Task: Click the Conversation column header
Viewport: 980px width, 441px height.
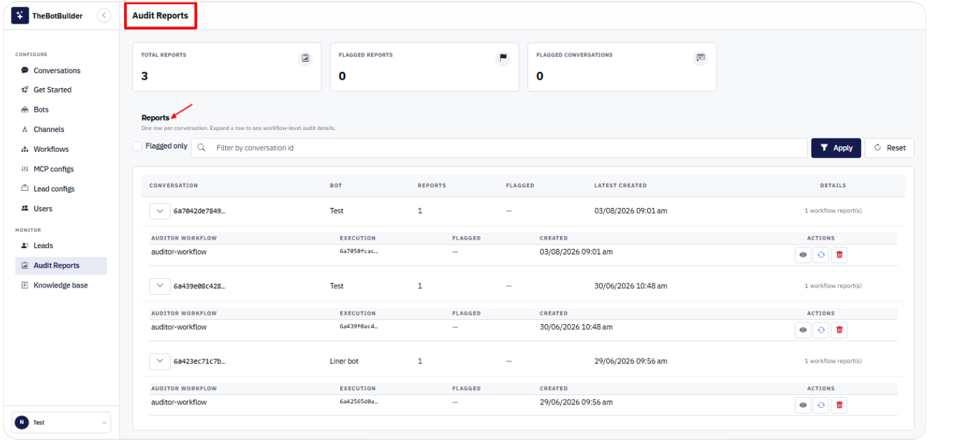Action: click(x=174, y=185)
